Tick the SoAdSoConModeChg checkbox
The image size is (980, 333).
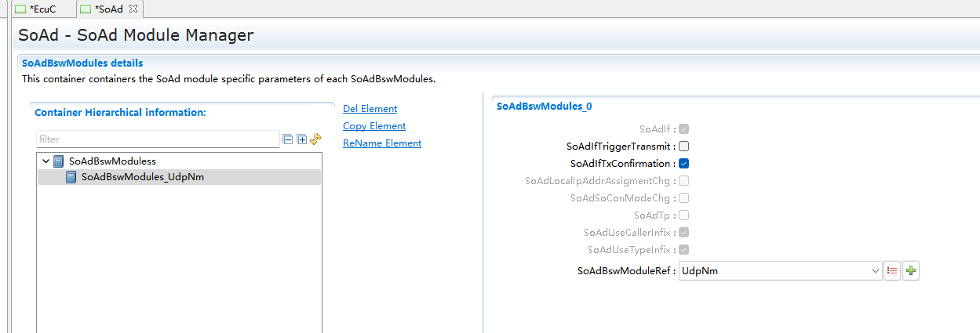coord(683,198)
